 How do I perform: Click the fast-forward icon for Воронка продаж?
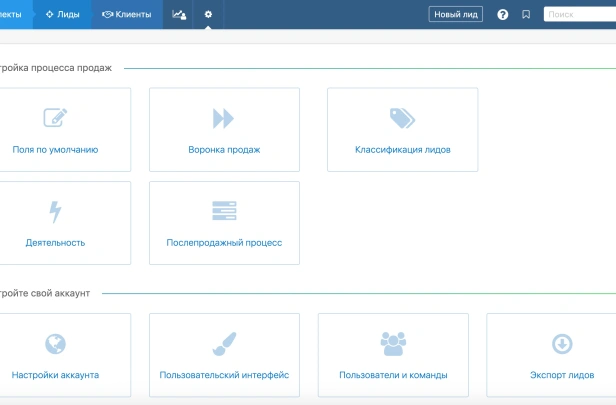(223, 118)
